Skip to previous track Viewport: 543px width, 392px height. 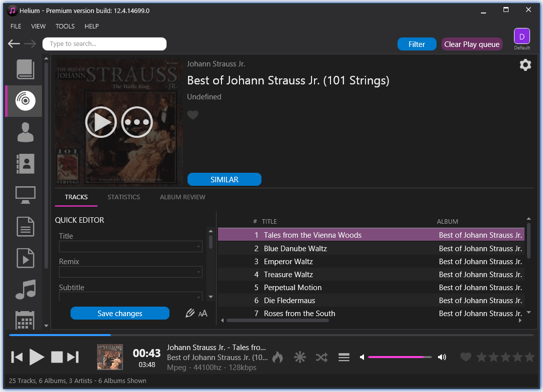point(16,357)
